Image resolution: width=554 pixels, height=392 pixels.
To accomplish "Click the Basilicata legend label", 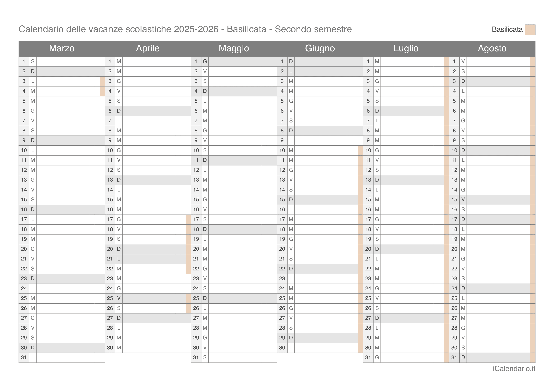I will tap(507, 30).
